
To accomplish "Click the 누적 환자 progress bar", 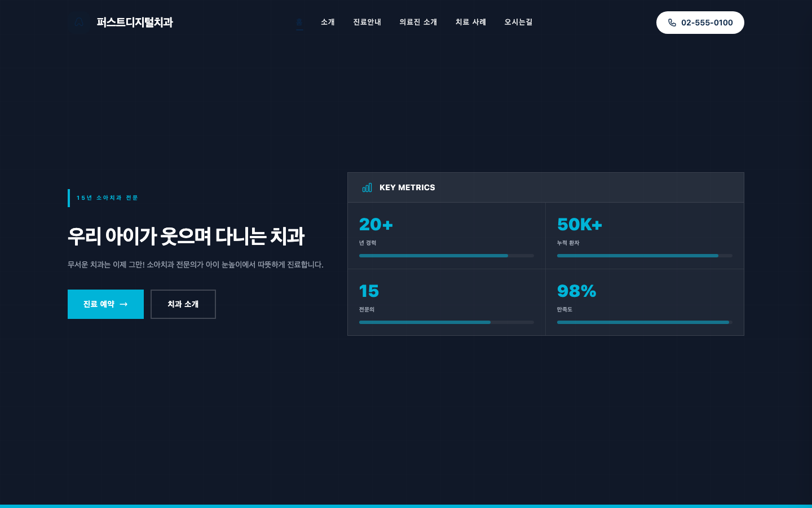I will coord(645,256).
